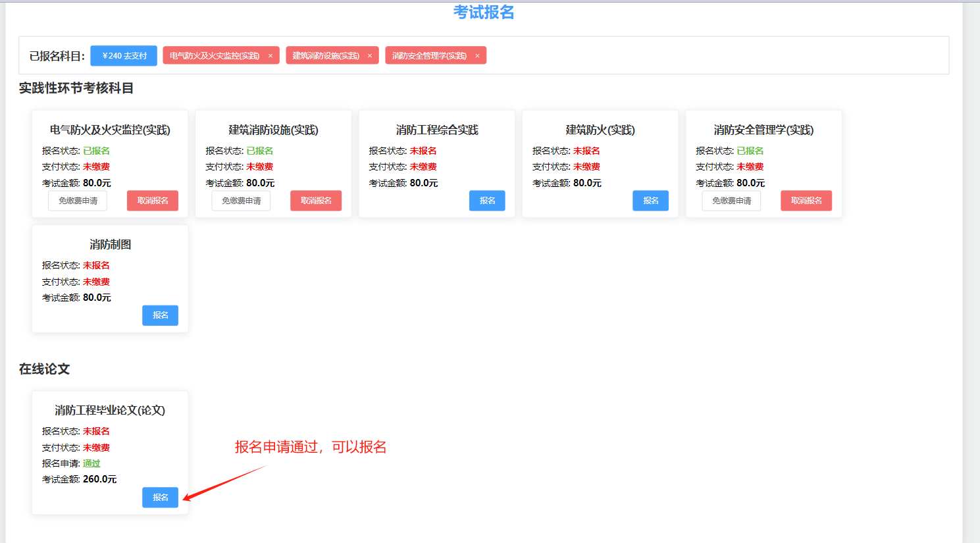The image size is (980, 543).
Task: Register for 建筑防火(实践) exam
Action: pyautogui.click(x=650, y=201)
